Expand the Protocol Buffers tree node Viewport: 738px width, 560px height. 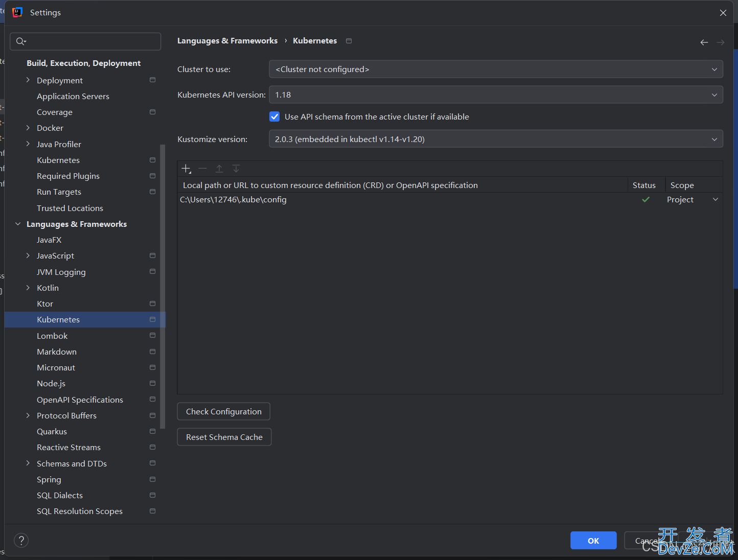pyautogui.click(x=28, y=415)
